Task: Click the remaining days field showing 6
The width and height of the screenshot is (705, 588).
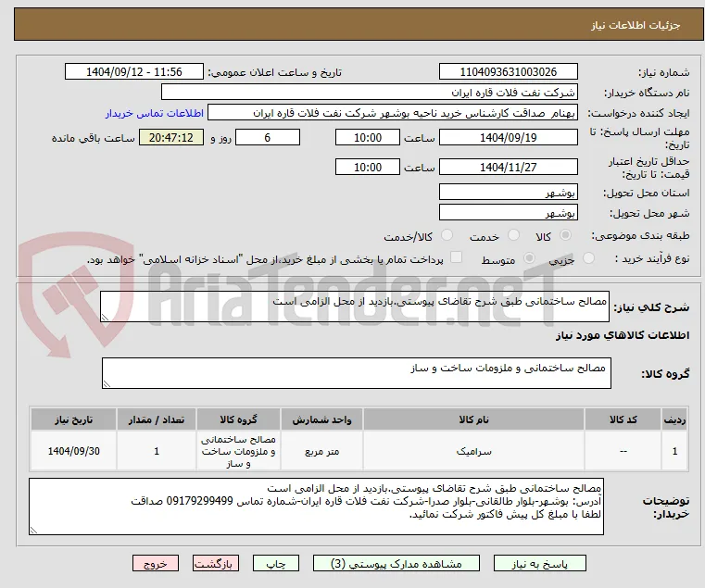Action: click(268, 138)
